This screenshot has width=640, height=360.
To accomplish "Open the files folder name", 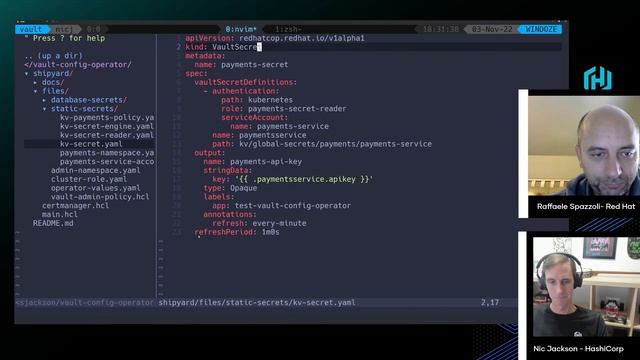I will click(x=56, y=91).
